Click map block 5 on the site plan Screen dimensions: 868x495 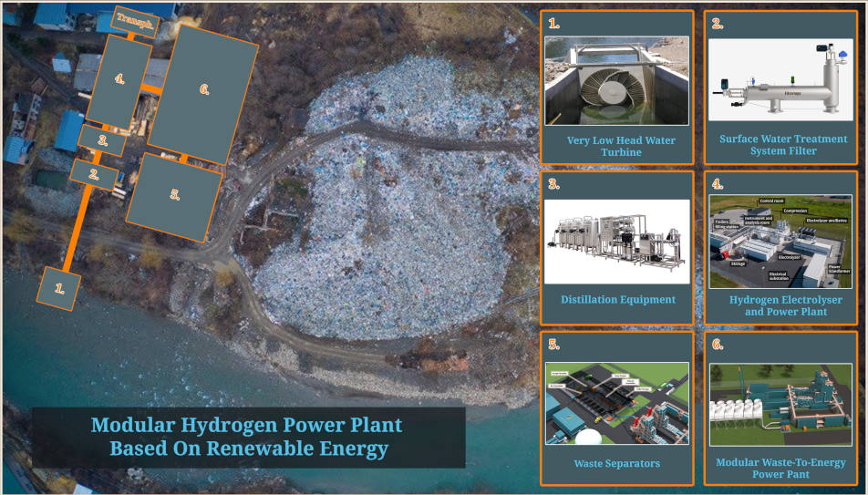click(x=174, y=197)
